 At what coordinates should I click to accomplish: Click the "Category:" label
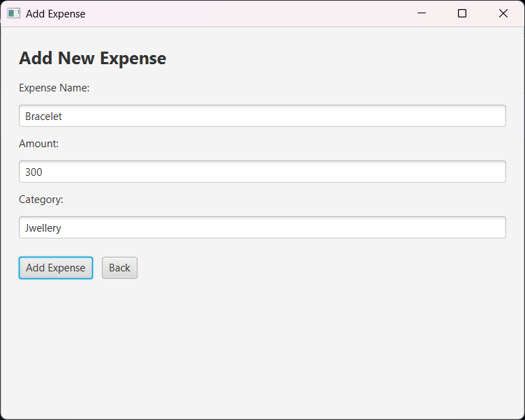41,200
